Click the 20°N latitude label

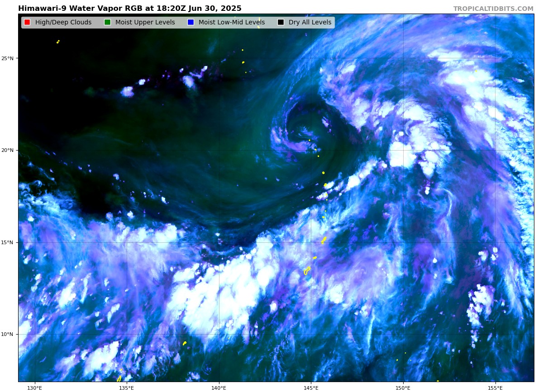[x=7, y=150]
